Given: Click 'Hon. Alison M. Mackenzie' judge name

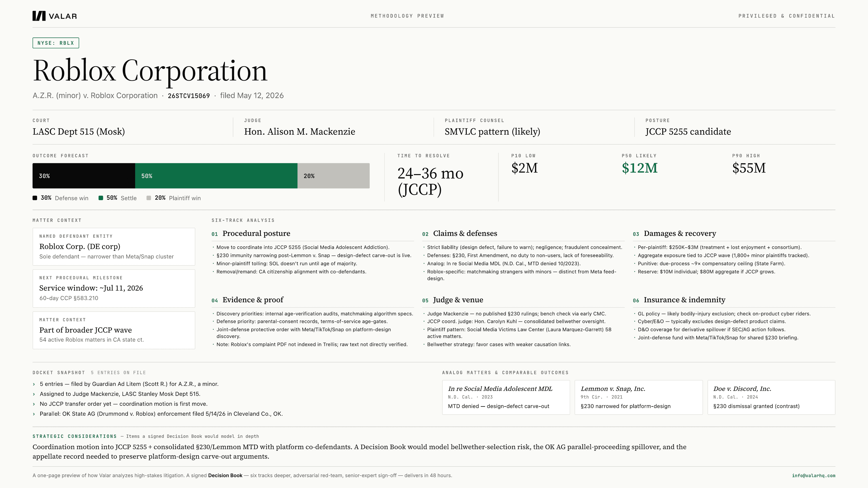Looking at the screenshot, I should 300,132.
